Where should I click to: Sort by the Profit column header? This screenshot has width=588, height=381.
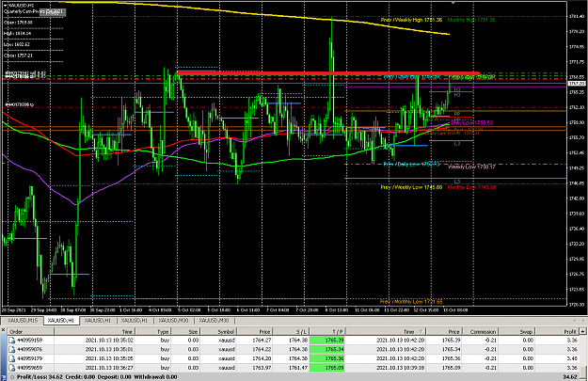pos(557,331)
